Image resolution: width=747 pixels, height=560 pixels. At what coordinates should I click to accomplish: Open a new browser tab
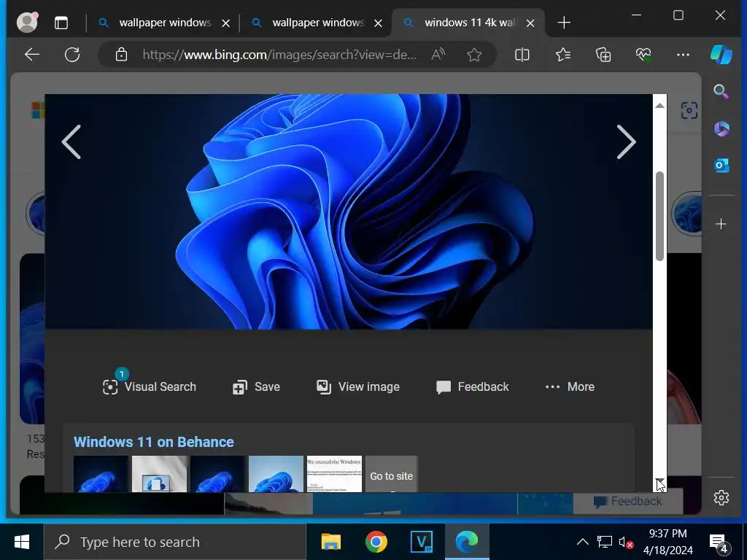tap(564, 23)
